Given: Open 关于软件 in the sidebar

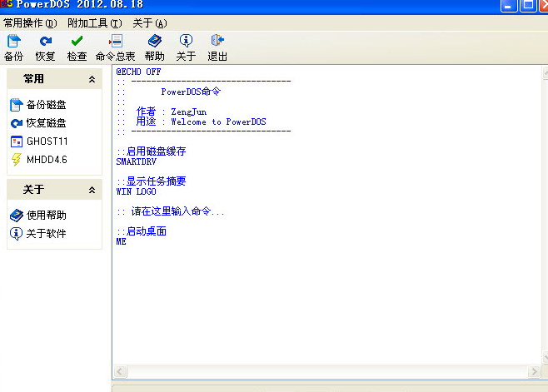Looking at the screenshot, I should [x=46, y=234].
